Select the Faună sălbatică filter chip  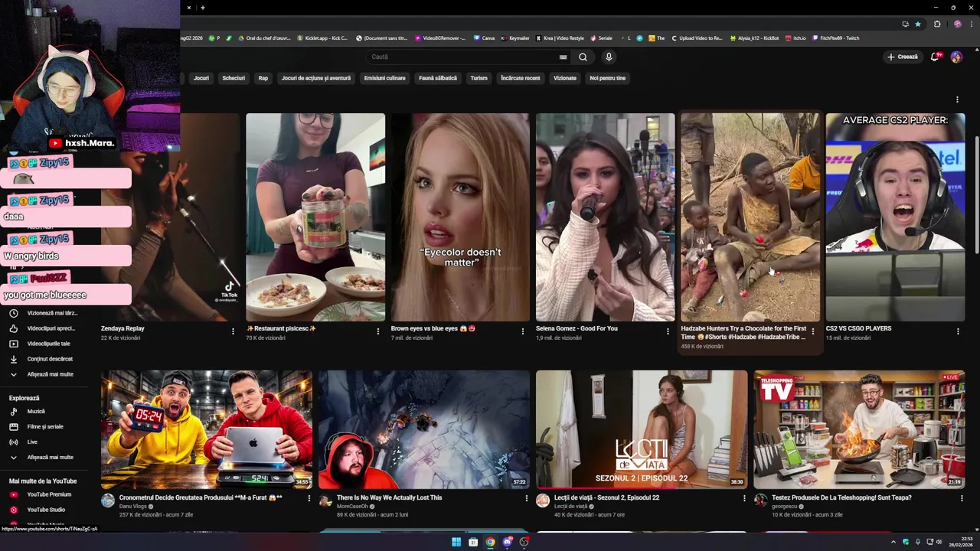tap(438, 78)
